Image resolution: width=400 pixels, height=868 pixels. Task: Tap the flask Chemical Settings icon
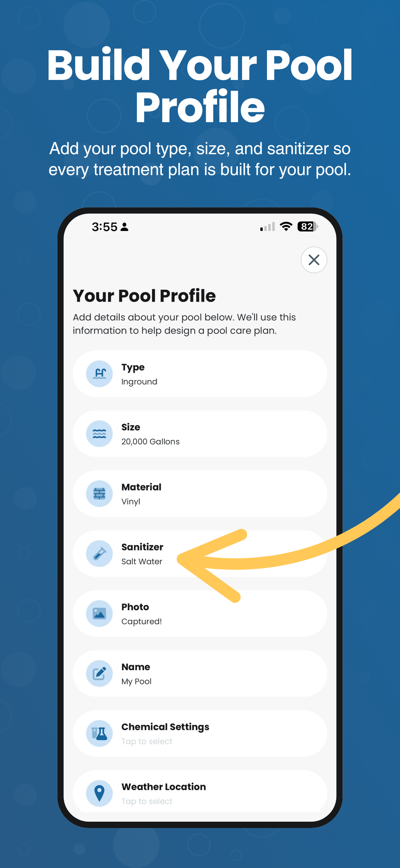[99, 733]
